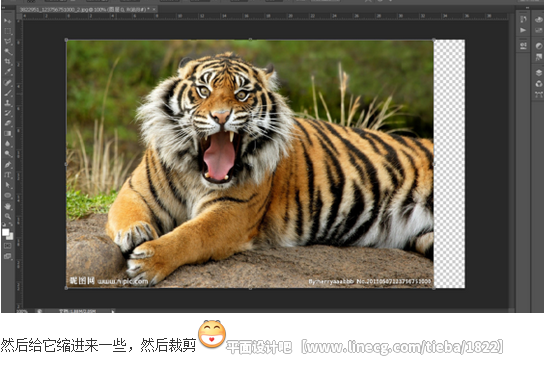The height and width of the screenshot is (366, 544).
Task: Open the Channels panel icon
Action: coord(539,84)
